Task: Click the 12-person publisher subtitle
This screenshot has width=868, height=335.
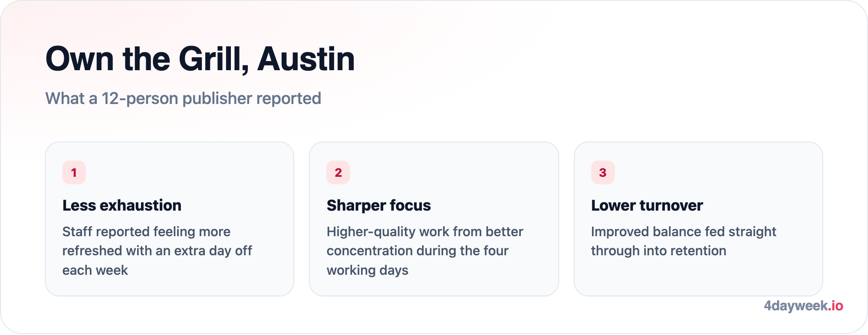Action: 183,98
